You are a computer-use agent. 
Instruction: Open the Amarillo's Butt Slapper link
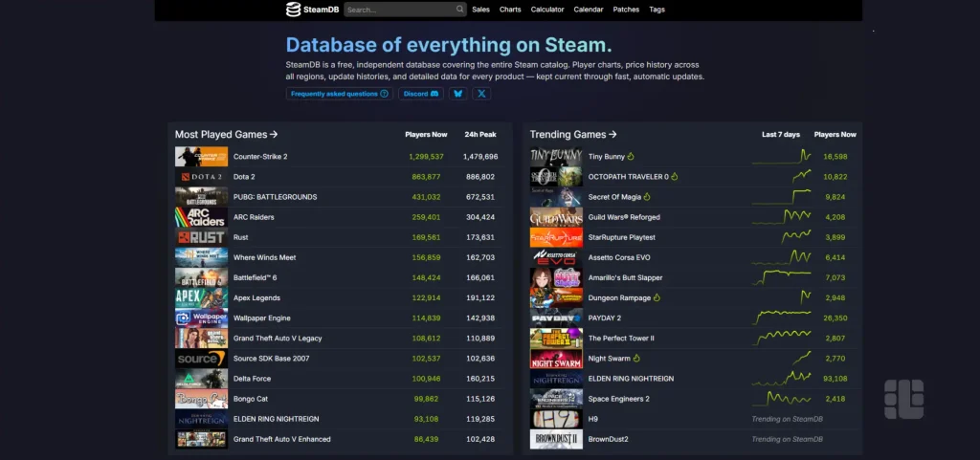tap(625, 277)
